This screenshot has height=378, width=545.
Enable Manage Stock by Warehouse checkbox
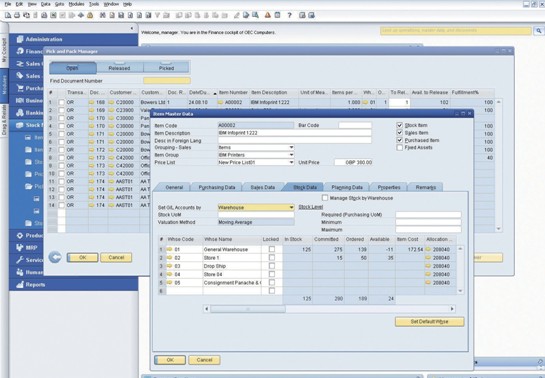(325, 198)
